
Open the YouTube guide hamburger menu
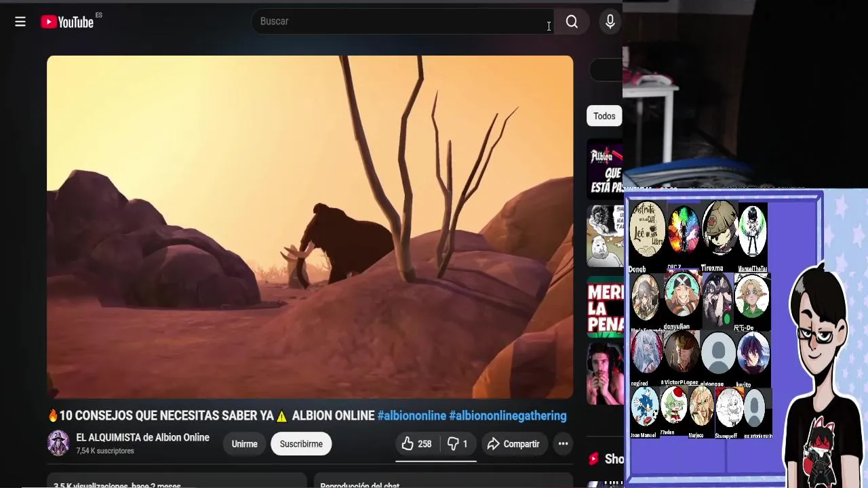pos(20,22)
